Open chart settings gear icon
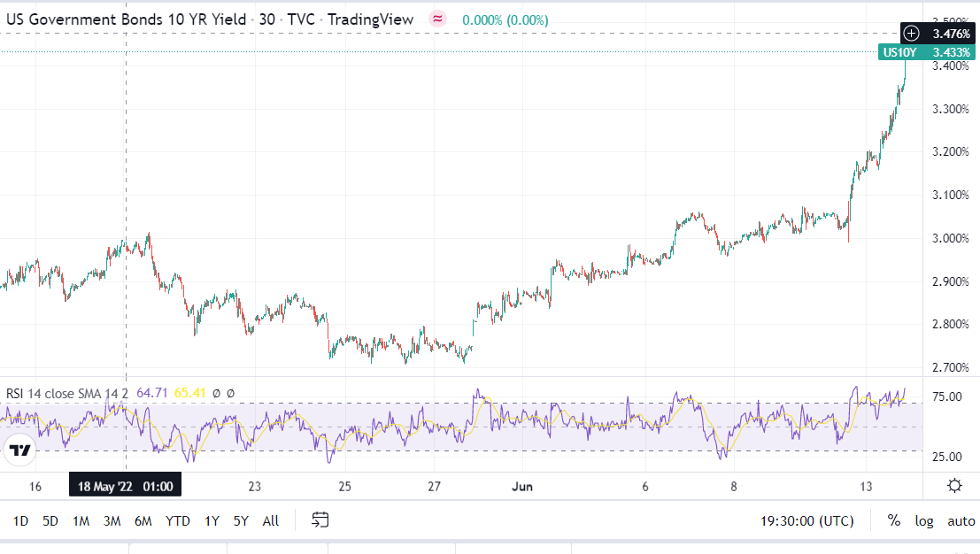This screenshot has height=554, width=980. (x=954, y=485)
